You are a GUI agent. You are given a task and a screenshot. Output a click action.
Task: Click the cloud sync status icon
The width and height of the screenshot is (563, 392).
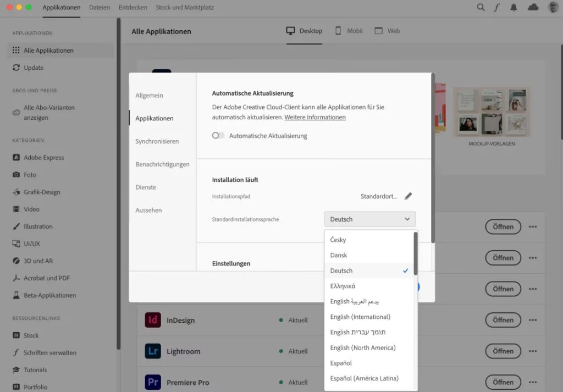click(x=533, y=8)
